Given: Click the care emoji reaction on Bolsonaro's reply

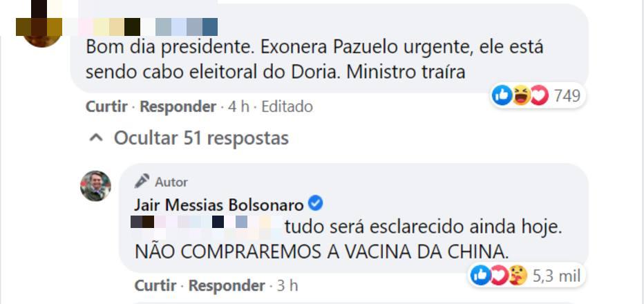Looking at the screenshot, I should click(x=518, y=276).
